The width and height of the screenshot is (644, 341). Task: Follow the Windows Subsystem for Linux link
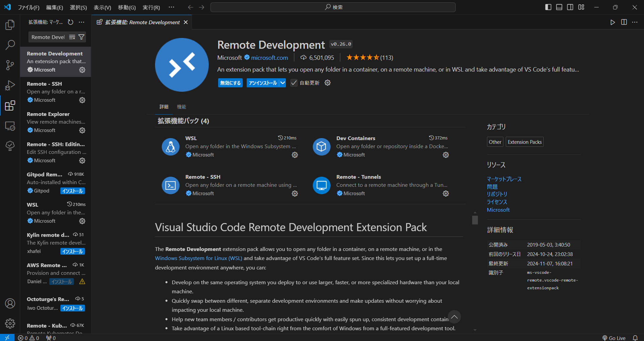(198, 258)
